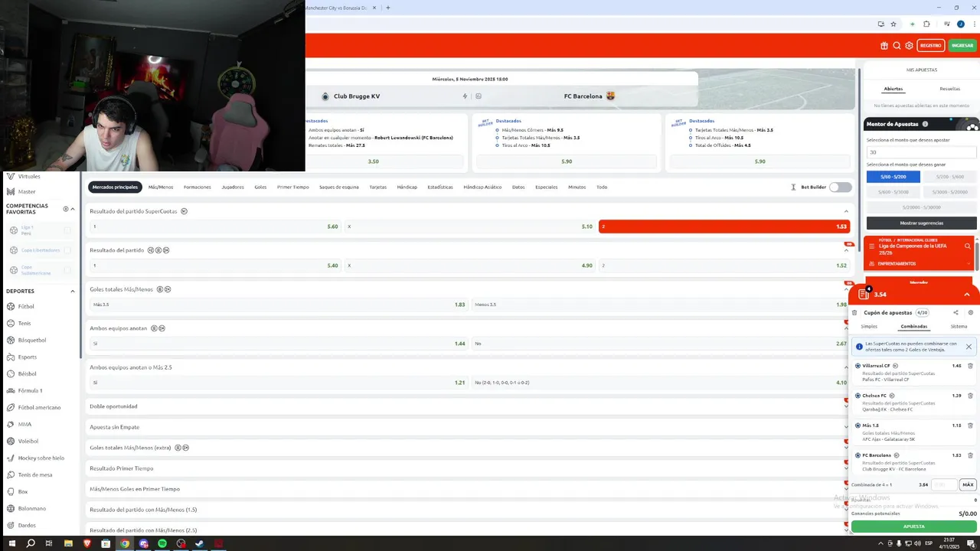980x551 pixels.
Task: Select the Béisbol sport icon
Action: point(11,373)
